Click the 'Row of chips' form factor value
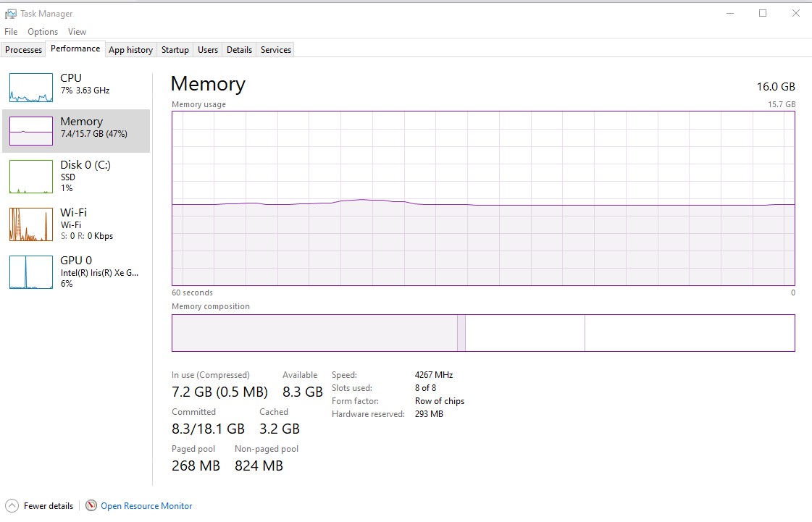Screen dimensions: 812x522 point(440,401)
